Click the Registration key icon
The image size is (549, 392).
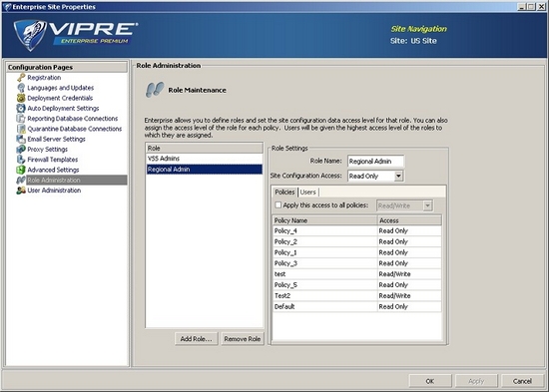click(x=21, y=78)
